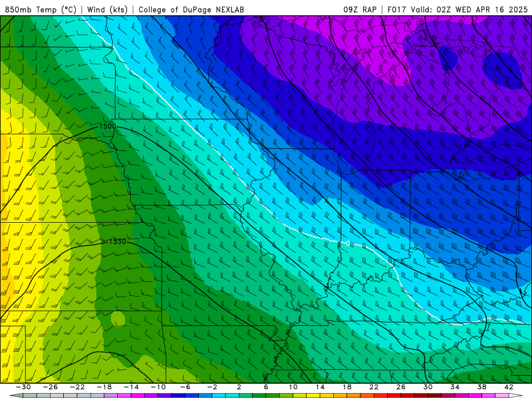Click the "Wind (kts)" header label
532x399 pixels.
tap(107, 9)
